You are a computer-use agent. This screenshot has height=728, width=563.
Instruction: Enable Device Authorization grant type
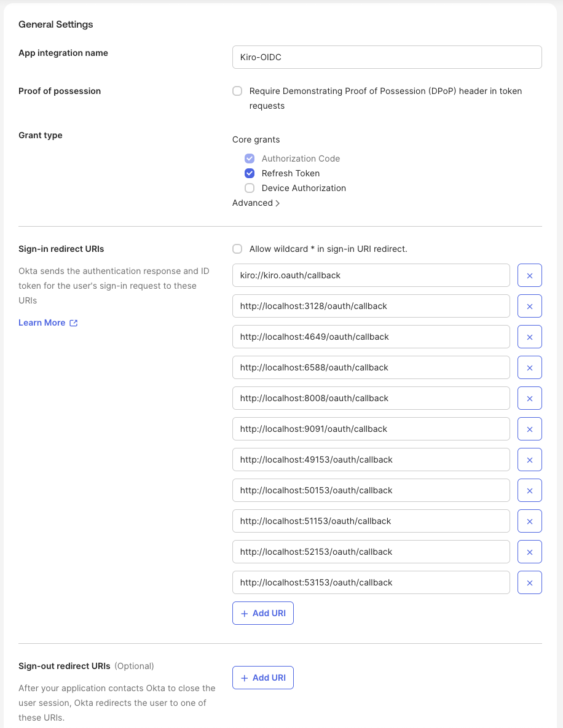[250, 188]
